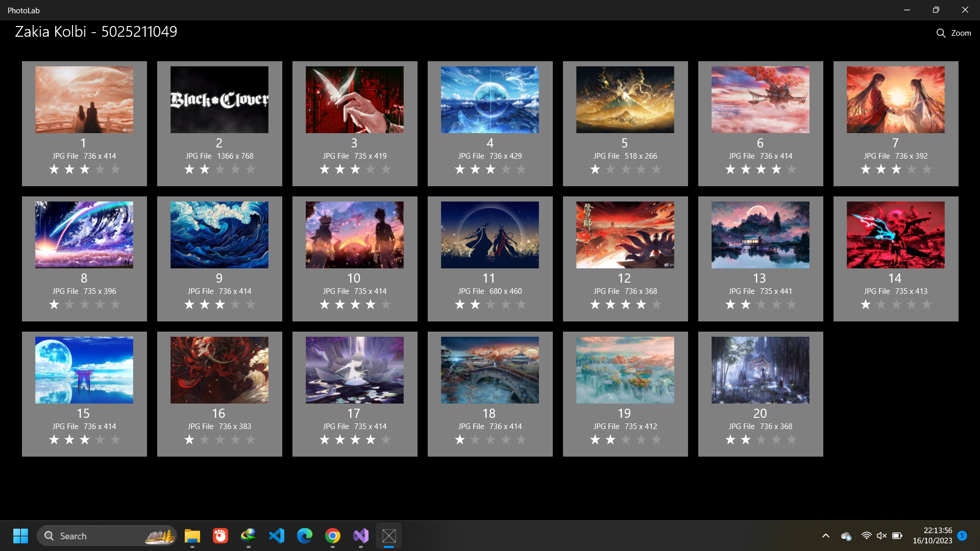Open the Black Clover thumbnail
The width and height of the screenshot is (980, 551).
click(219, 100)
